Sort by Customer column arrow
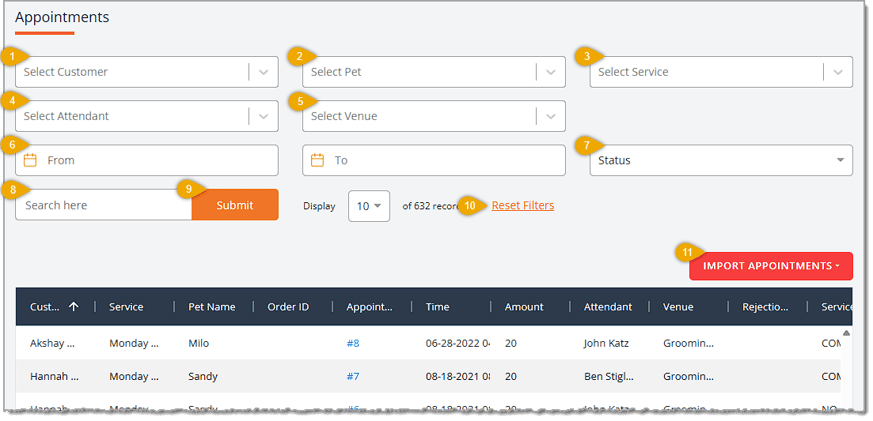The height and width of the screenshot is (421, 873). (x=73, y=307)
